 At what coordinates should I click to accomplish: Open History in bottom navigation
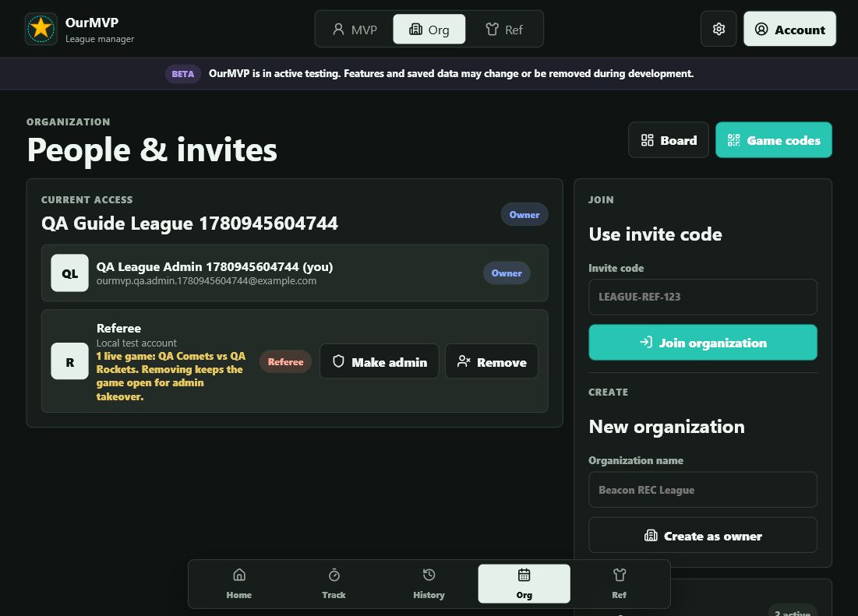pos(429,584)
